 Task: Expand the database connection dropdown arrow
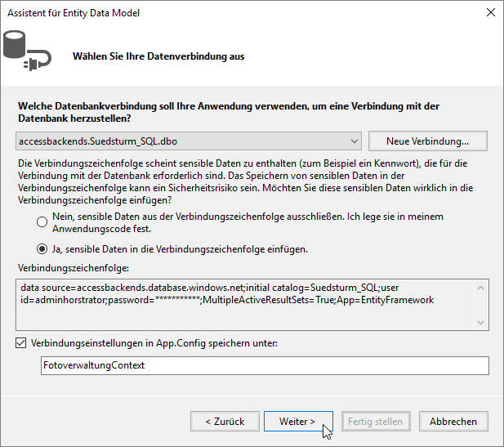coord(353,141)
